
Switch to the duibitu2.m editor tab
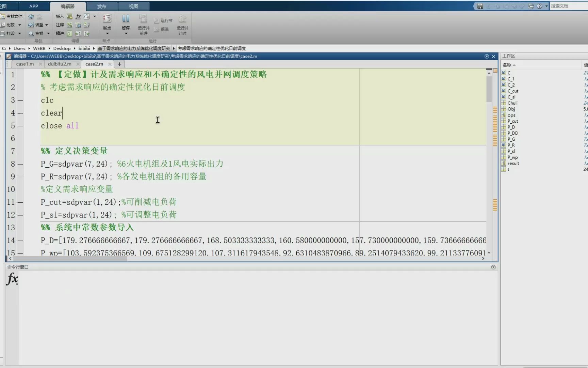(60, 64)
